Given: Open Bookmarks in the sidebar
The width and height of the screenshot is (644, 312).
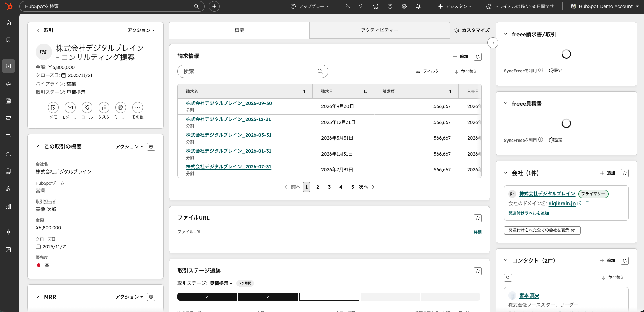Looking at the screenshot, I should (x=8, y=40).
